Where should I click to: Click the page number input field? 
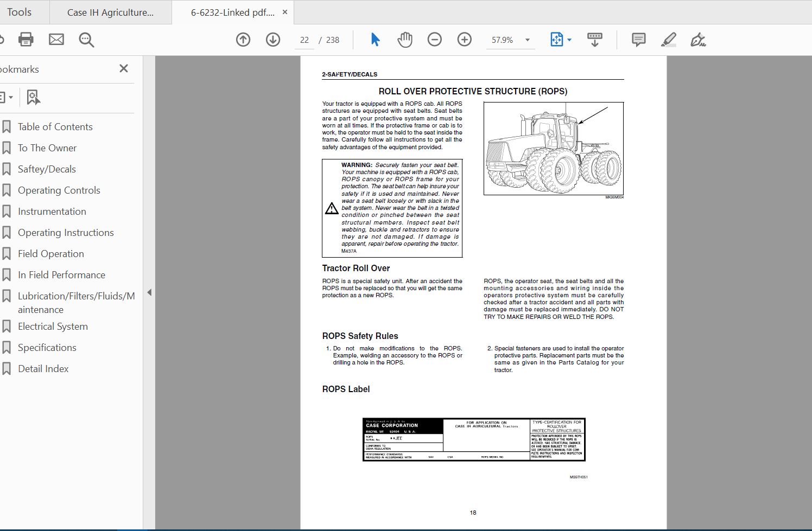[x=304, y=40]
